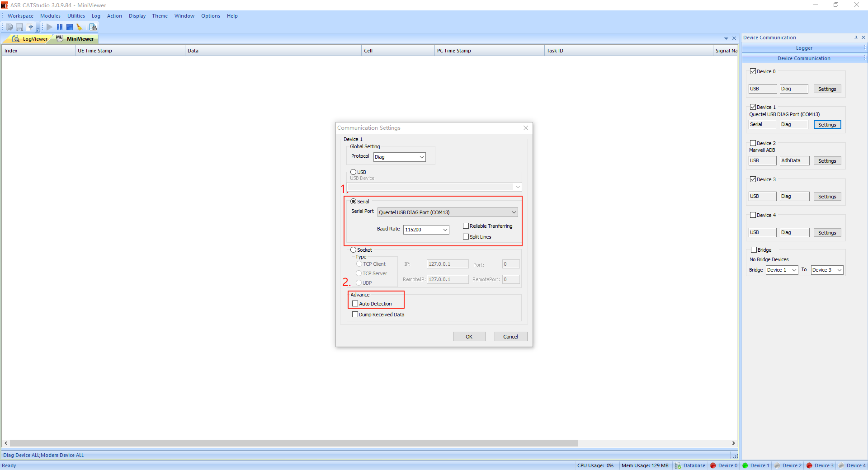
Task: Click the Device 2 gray status indicator
Action: click(777, 465)
